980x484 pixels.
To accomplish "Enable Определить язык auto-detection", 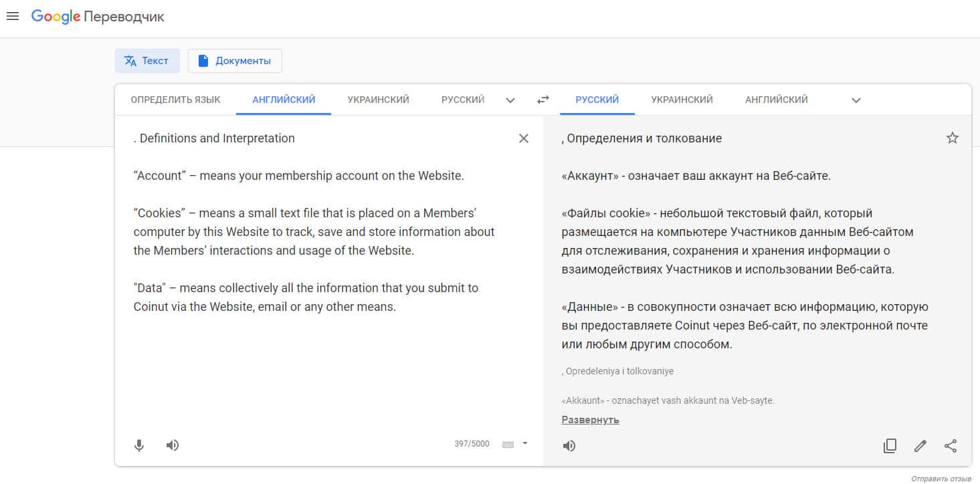I will 175,100.
